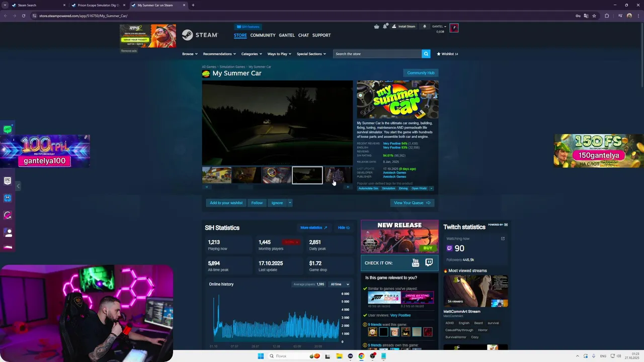Open the GANTEL profile avatar

pyautogui.click(x=454, y=28)
